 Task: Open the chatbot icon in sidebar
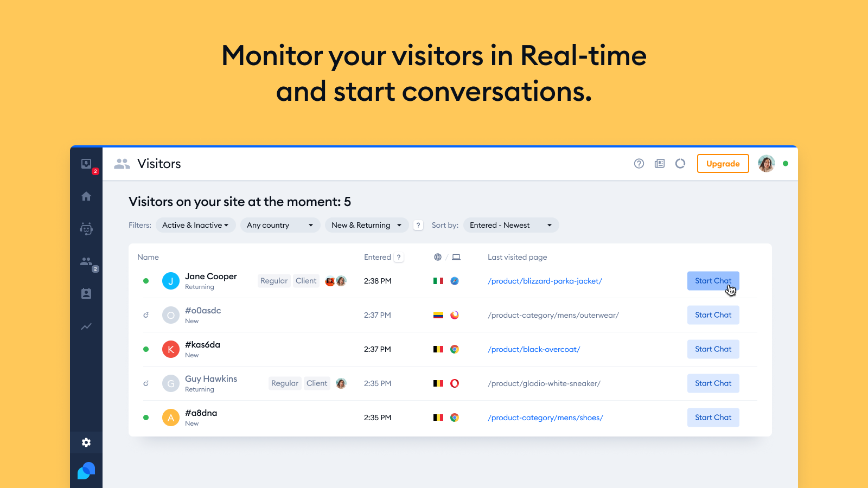click(x=86, y=229)
